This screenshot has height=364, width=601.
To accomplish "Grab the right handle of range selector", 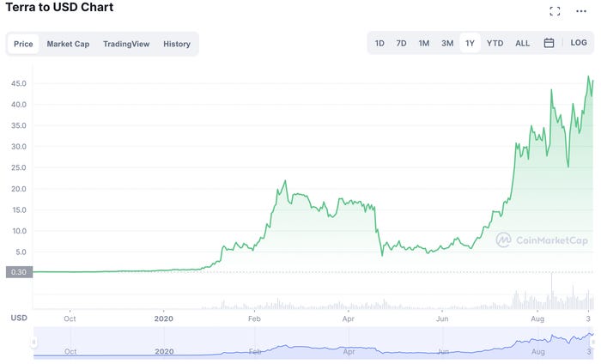I will (593, 342).
